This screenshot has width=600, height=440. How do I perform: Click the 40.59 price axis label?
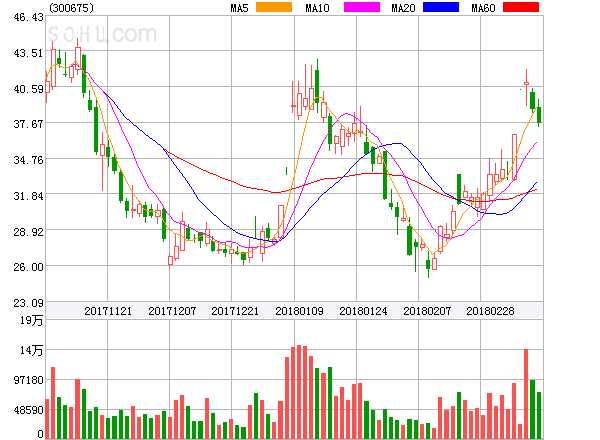tap(28, 89)
